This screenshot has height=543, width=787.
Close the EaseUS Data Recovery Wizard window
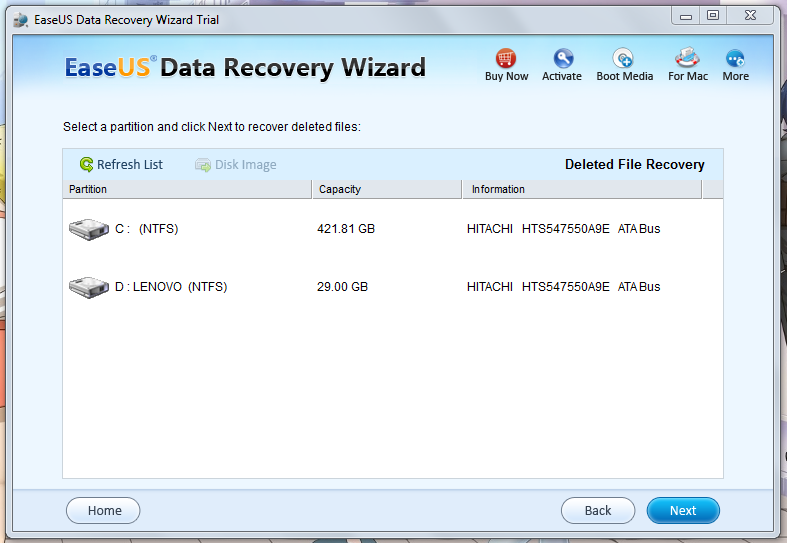click(x=750, y=16)
